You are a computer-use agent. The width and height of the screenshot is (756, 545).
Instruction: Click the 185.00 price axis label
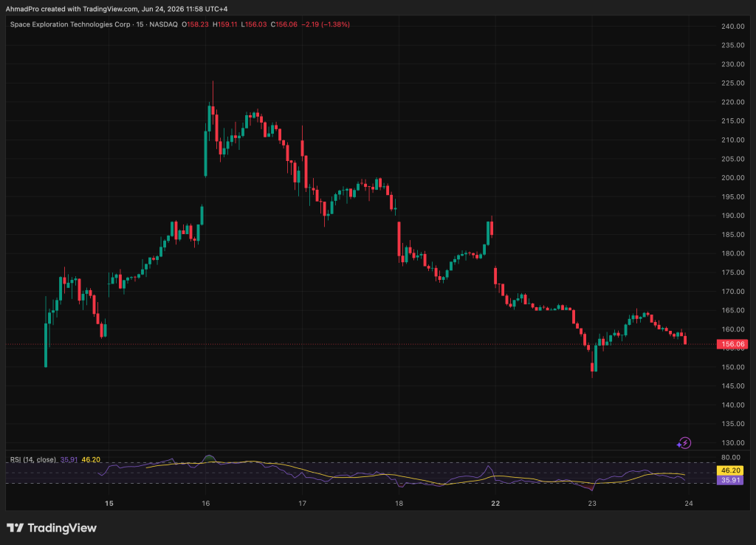coord(733,234)
